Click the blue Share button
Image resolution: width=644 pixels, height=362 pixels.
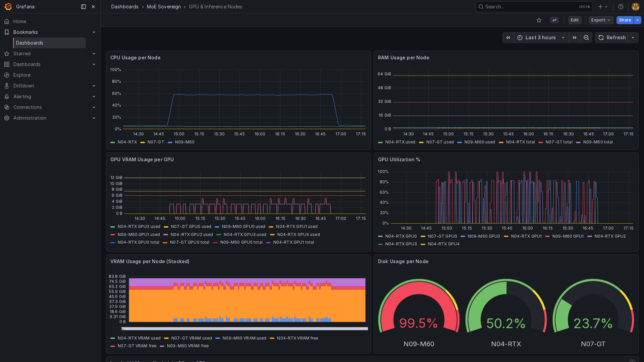click(625, 20)
